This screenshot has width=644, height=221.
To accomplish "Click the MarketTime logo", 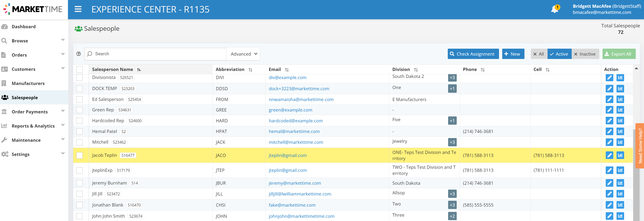I will pyautogui.click(x=33, y=9).
